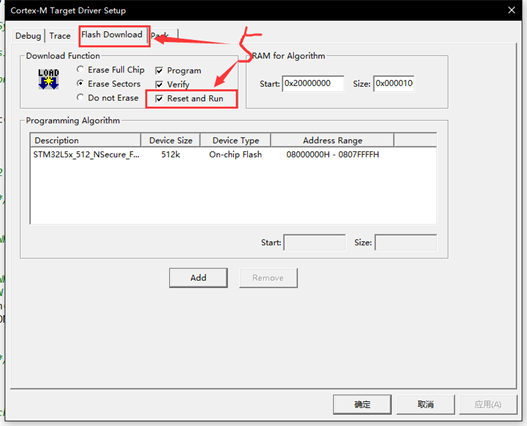The width and height of the screenshot is (527, 426).
Task: Toggle the Verify checkbox
Action: point(159,84)
